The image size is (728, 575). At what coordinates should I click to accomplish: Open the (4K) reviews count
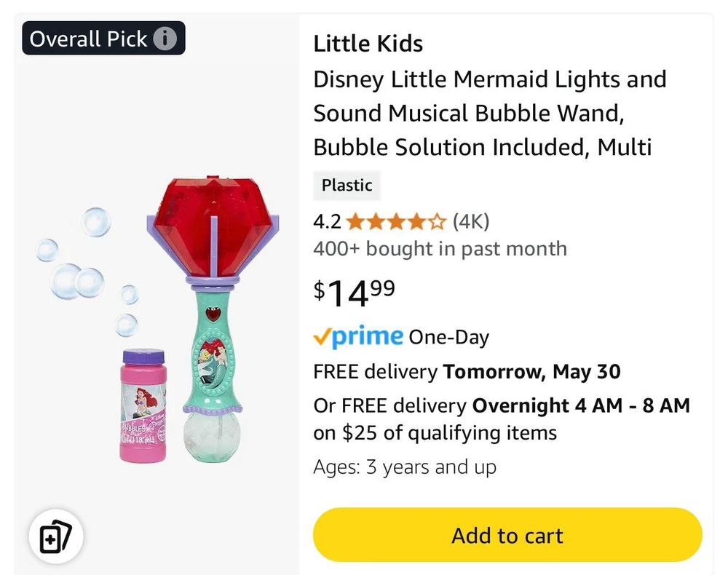click(470, 221)
